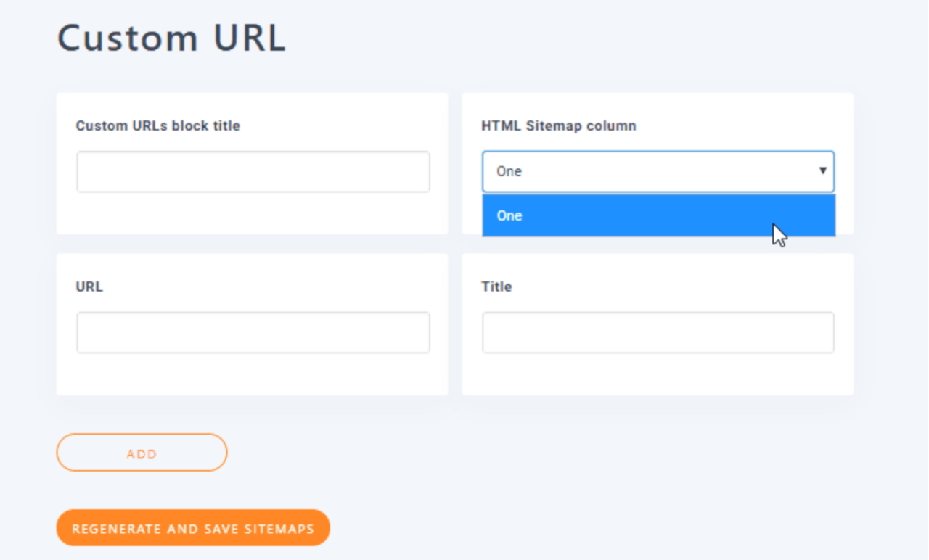929x560 pixels.
Task: Open the HTML Sitemap column dropdown
Action: (x=658, y=172)
